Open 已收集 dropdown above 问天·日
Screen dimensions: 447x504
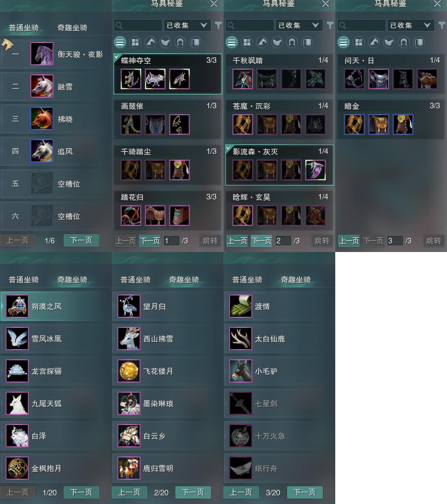click(x=411, y=25)
